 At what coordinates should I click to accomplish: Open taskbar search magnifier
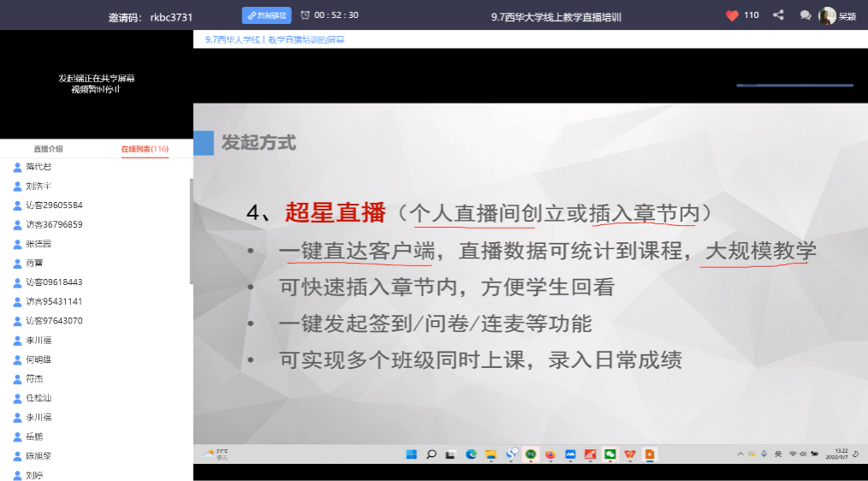(x=431, y=454)
